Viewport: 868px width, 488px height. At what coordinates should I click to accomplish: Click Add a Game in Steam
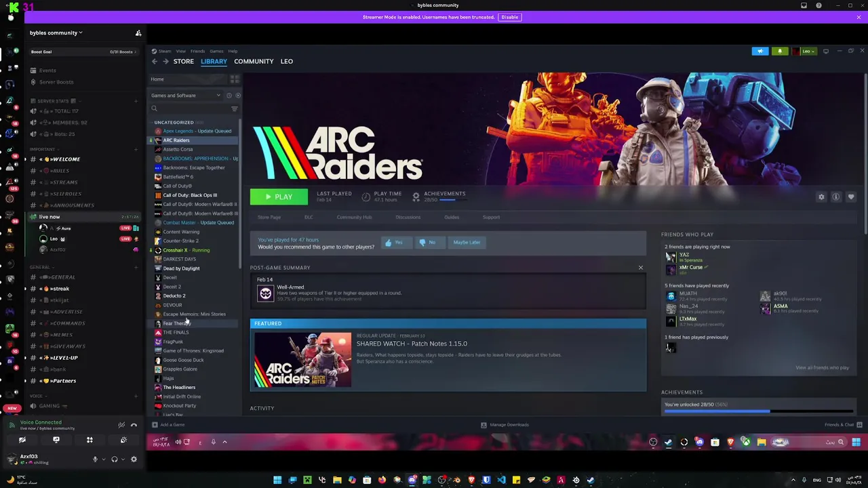168,425
